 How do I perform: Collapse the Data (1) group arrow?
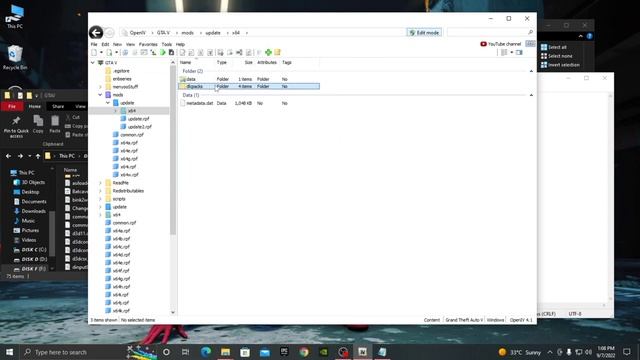click(x=531, y=95)
